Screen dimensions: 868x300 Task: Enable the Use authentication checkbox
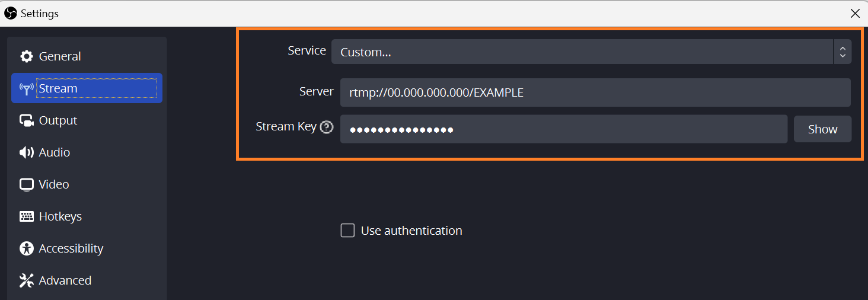pos(347,230)
